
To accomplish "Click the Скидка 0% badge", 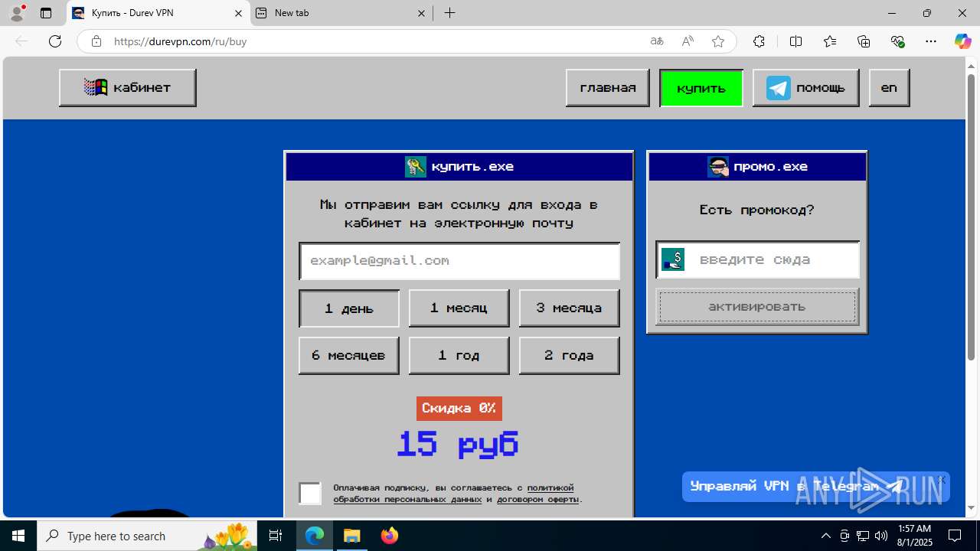I will [459, 408].
